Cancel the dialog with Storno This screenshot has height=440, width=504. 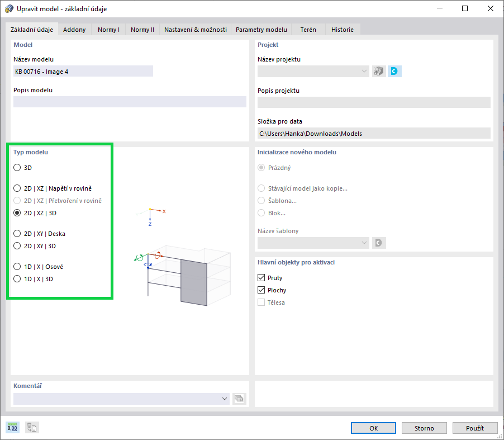point(424,428)
